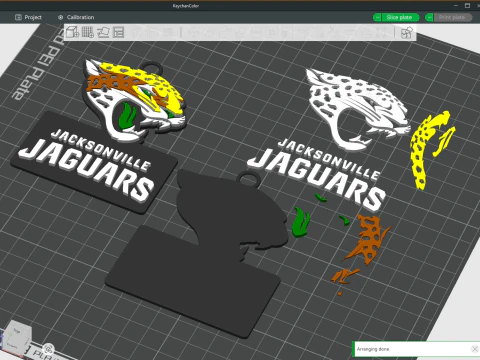Click the KeychanColor window title
Viewport: 480px width, 360px height.
[186, 6]
